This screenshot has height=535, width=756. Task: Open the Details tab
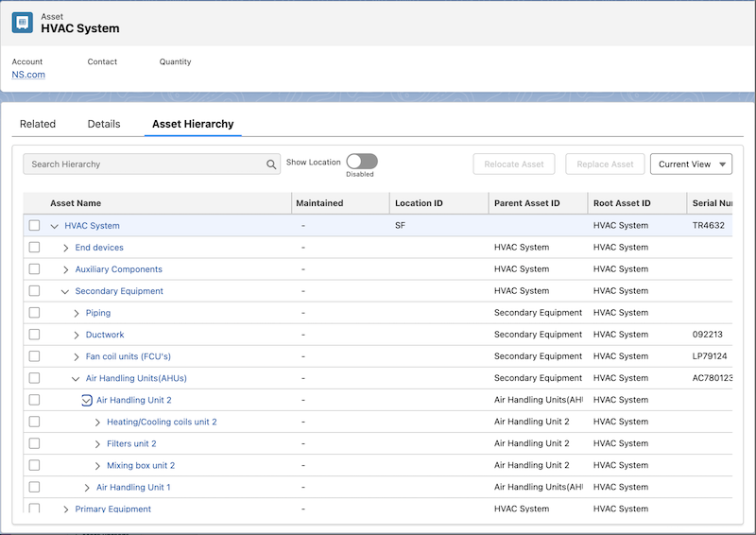click(x=104, y=124)
